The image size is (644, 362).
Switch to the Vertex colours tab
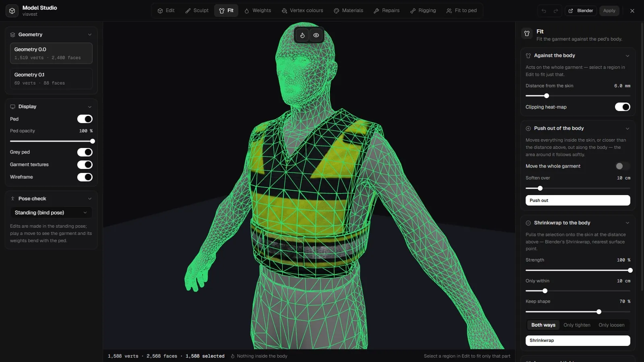[302, 10]
